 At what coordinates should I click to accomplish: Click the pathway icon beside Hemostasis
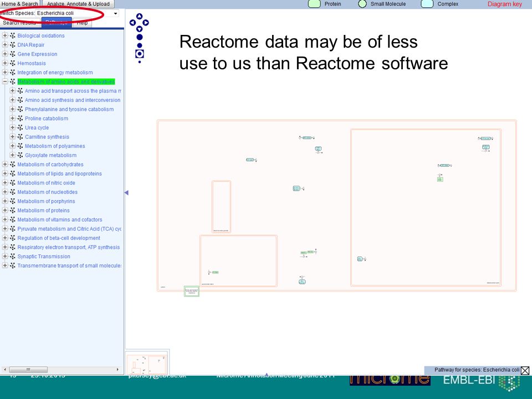13,63
